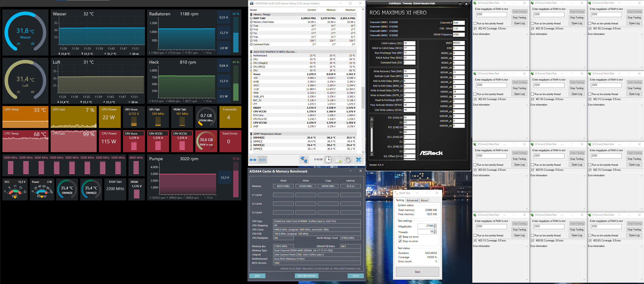This screenshot has height=284, width=644.
Task: Decrease Megabytes with the down stepper arrow
Action: pos(435,227)
